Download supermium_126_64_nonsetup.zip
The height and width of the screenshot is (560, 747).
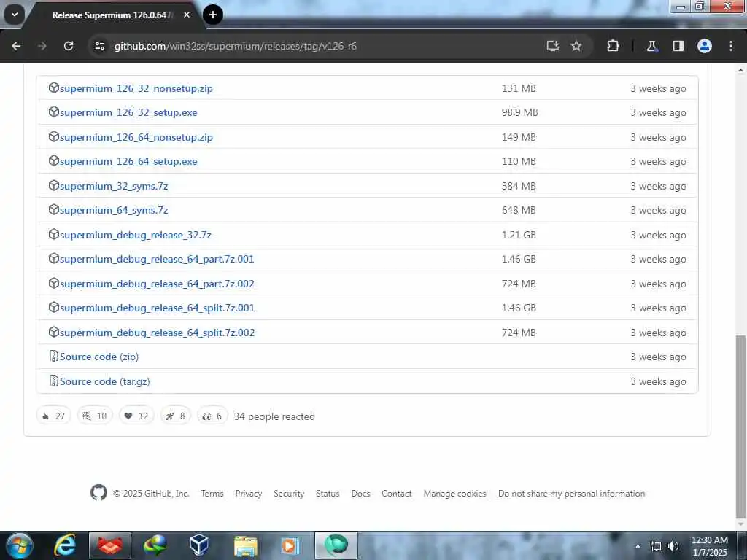click(136, 138)
